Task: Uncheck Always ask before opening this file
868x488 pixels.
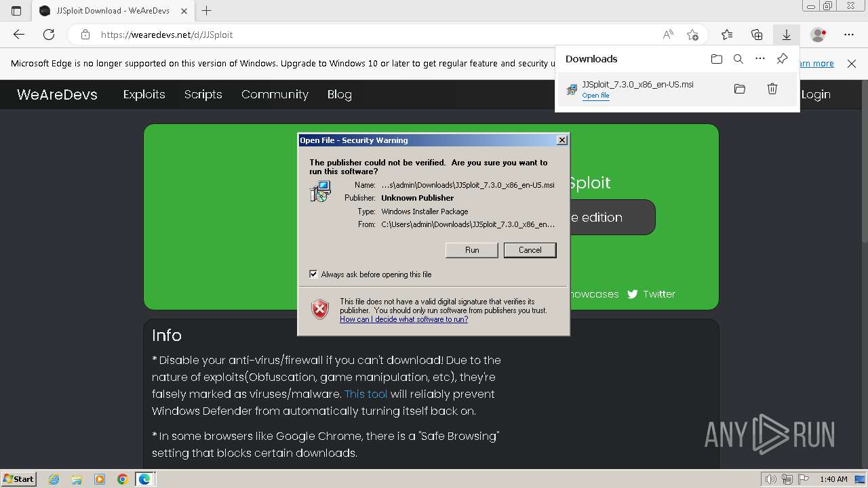Action: (x=313, y=274)
